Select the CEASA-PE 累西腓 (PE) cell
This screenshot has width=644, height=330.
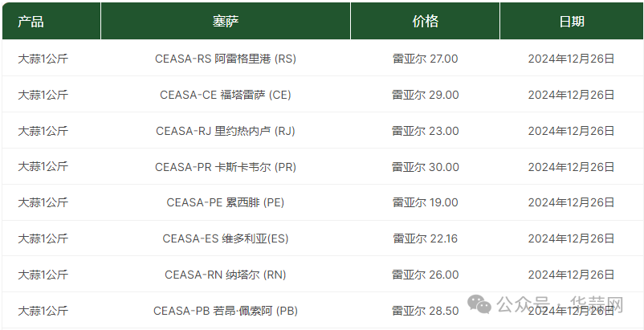point(226,202)
